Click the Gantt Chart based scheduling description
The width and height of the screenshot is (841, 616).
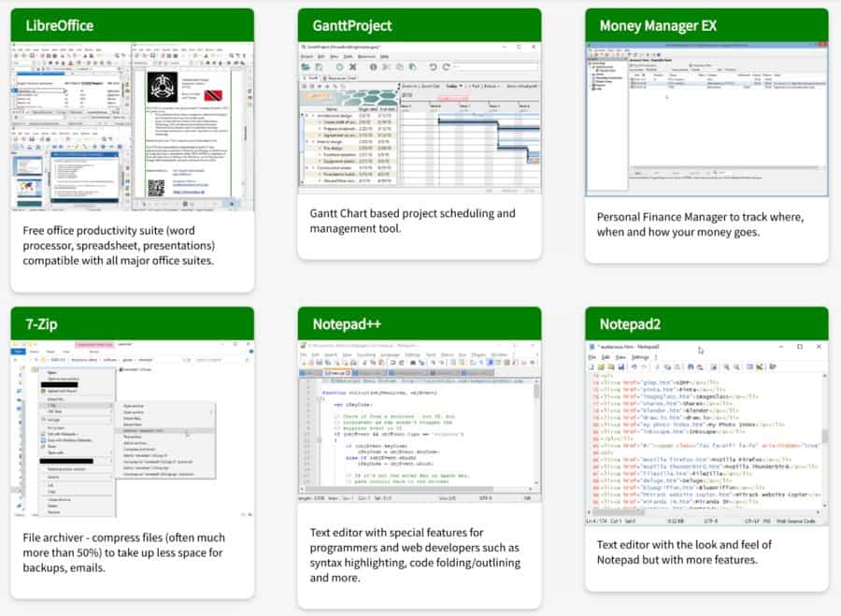pos(412,221)
